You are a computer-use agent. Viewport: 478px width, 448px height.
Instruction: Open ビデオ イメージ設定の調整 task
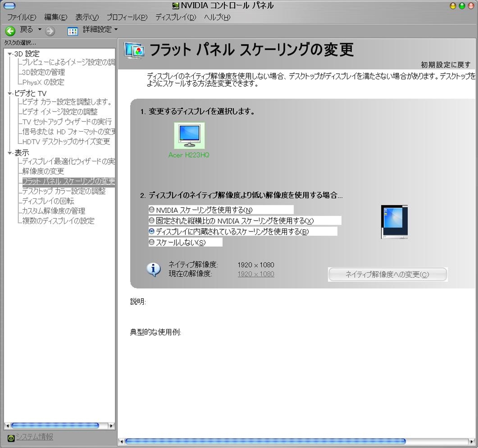pos(60,112)
